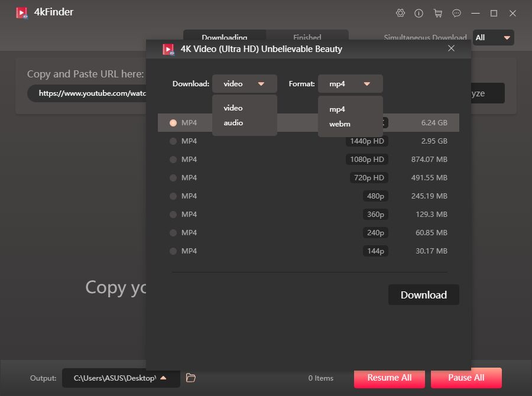The width and height of the screenshot is (532, 396).
Task: Select the 480p MP4 radio button
Action: pos(173,196)
